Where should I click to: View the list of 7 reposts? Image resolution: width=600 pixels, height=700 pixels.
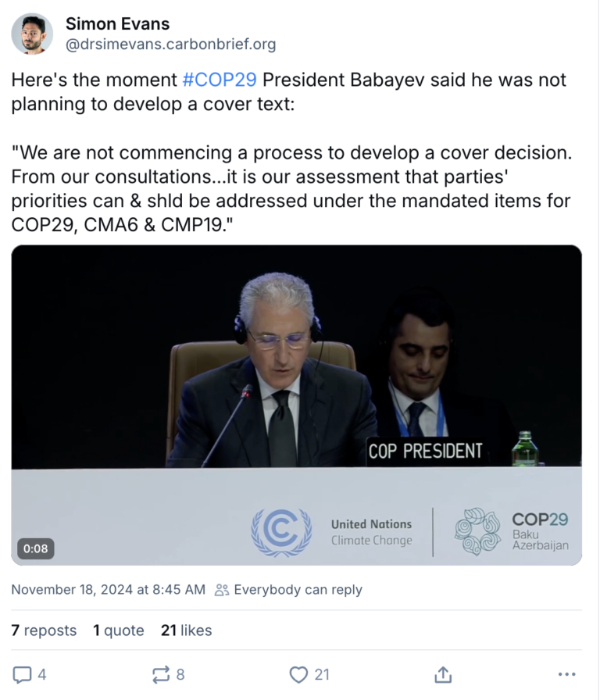click(x=44, y=630)
